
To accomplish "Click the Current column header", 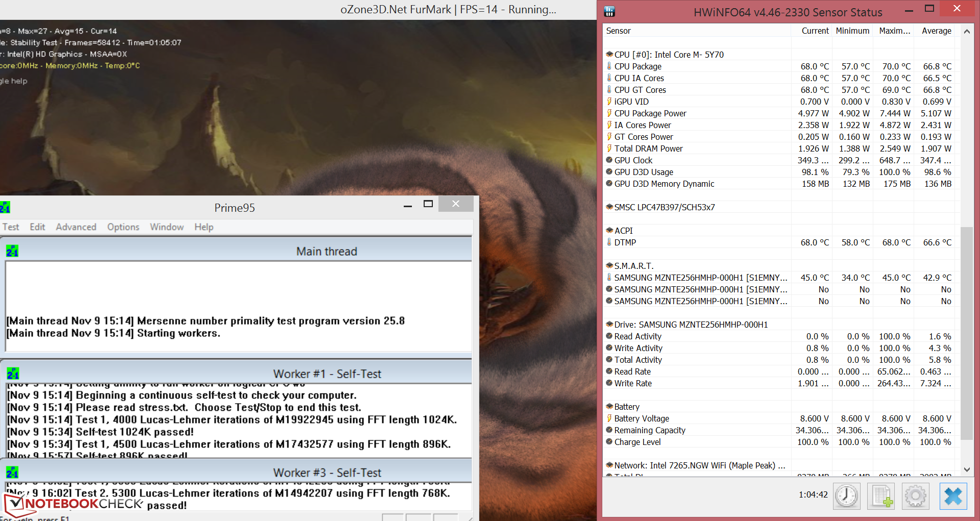I will 812,31.
